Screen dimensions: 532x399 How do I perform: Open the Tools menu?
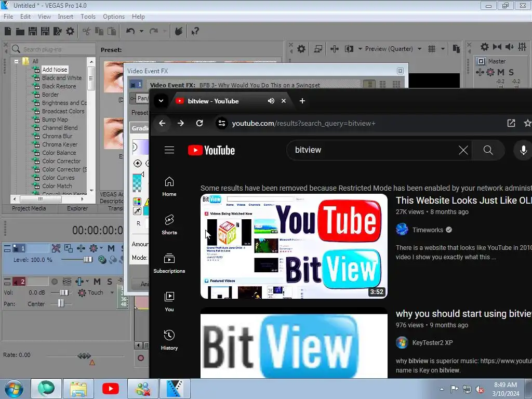88,17
